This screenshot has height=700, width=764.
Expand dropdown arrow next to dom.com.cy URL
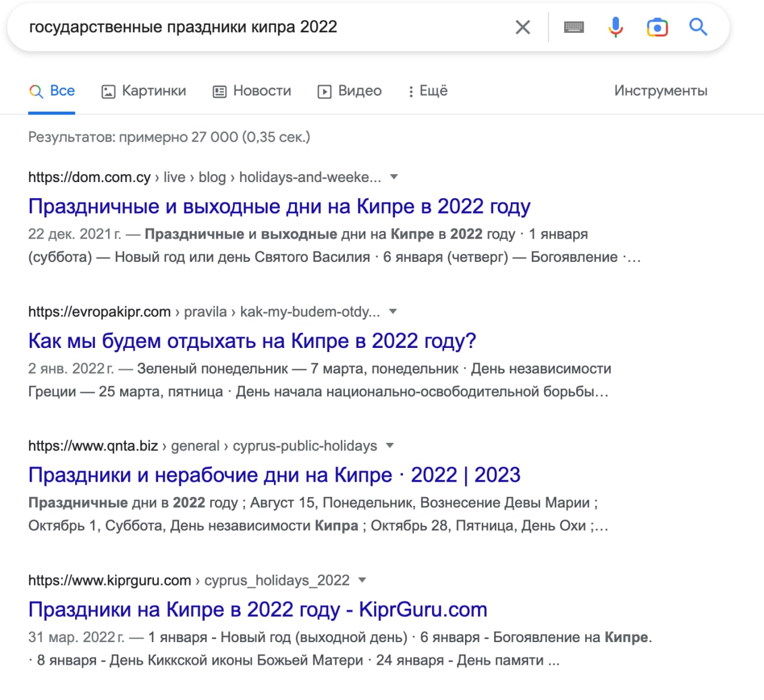(393, 177)
